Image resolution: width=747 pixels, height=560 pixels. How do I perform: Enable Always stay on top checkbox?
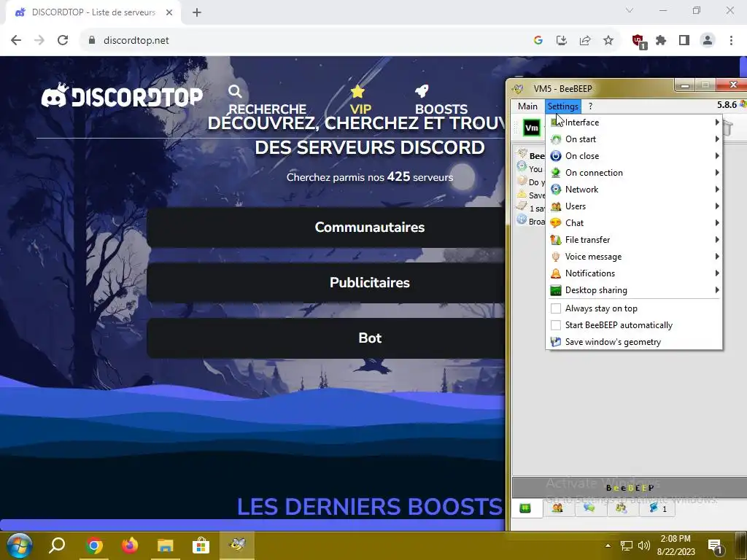555,308
